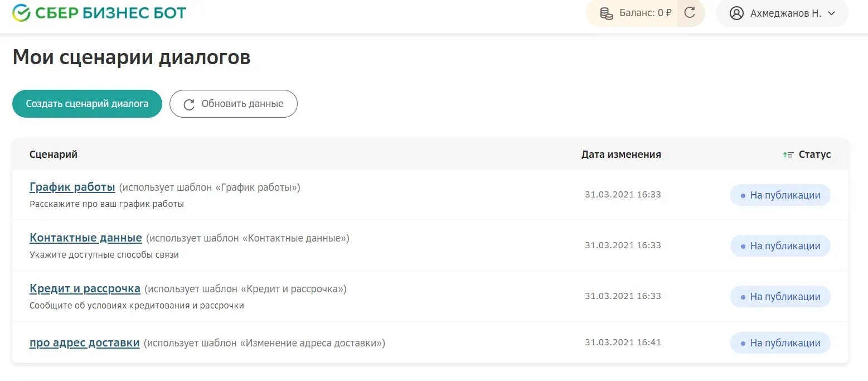This screenshot has width=868, height=381.
Task: Click the user avatar icon
Action: click(x=736, y=13)
